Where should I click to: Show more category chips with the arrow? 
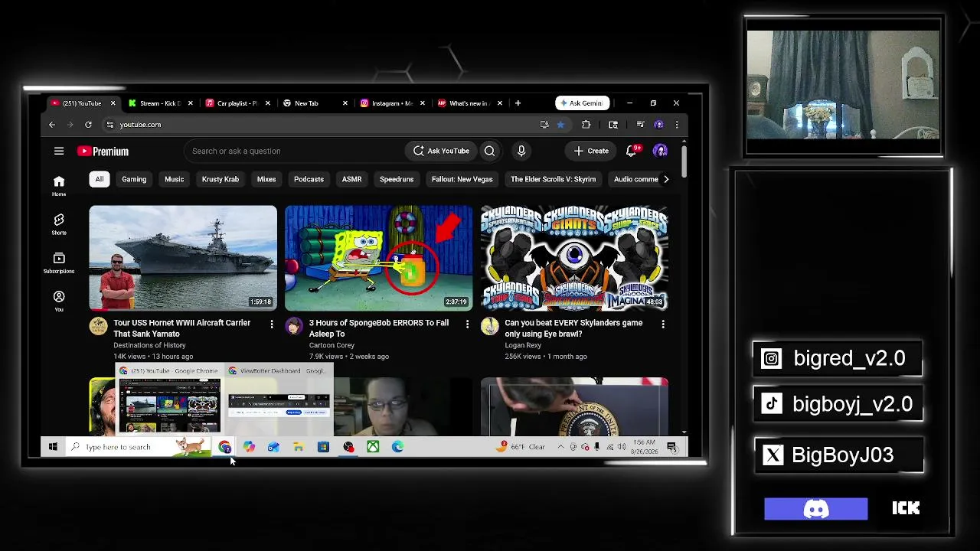click(x=666, y=179)
